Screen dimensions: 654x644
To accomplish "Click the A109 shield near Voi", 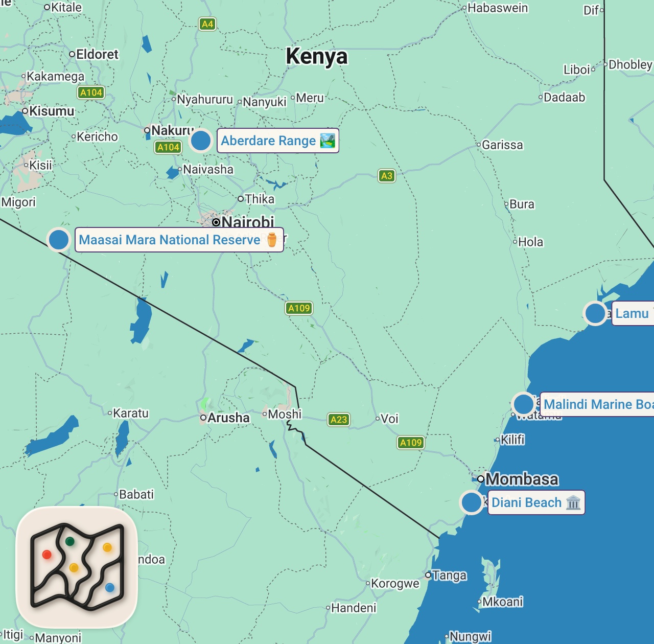I will coord(411,443).
